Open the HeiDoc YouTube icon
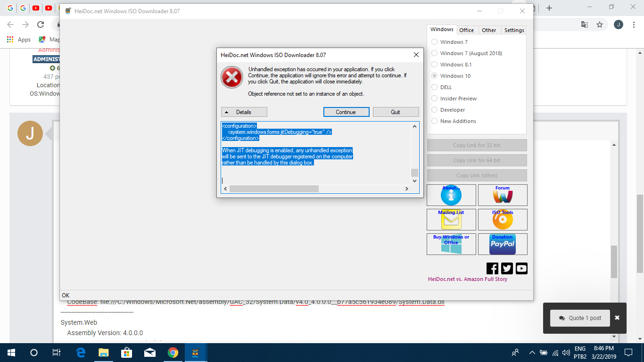This screenshot has width=644, height=362. (521, 268)
